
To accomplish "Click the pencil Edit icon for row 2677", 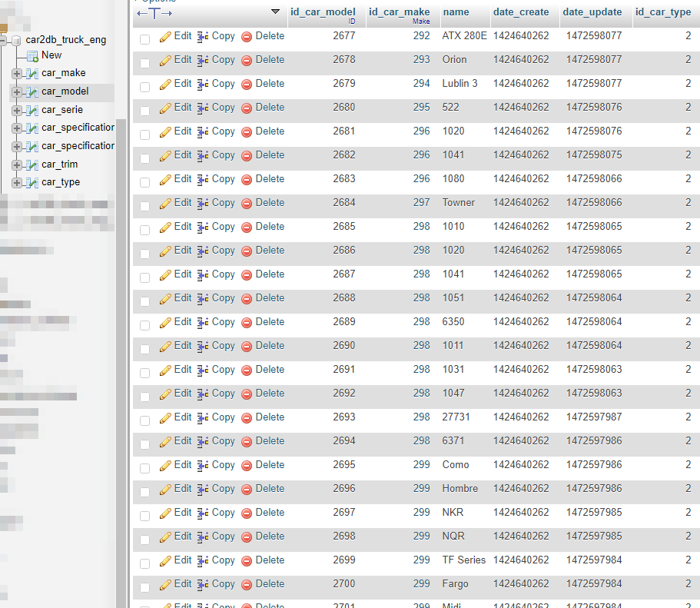I will 165,37.
